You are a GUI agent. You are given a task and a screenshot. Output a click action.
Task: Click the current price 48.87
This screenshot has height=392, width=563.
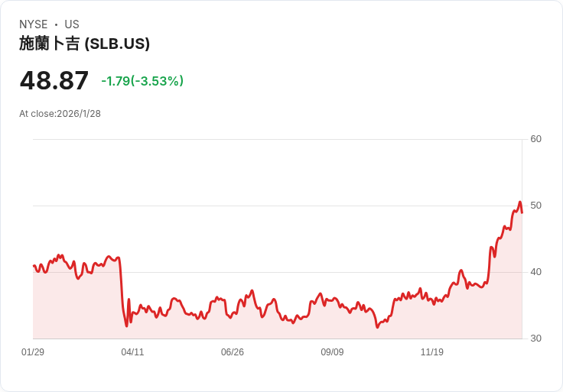pyautogui.click(x=54, y=80)
